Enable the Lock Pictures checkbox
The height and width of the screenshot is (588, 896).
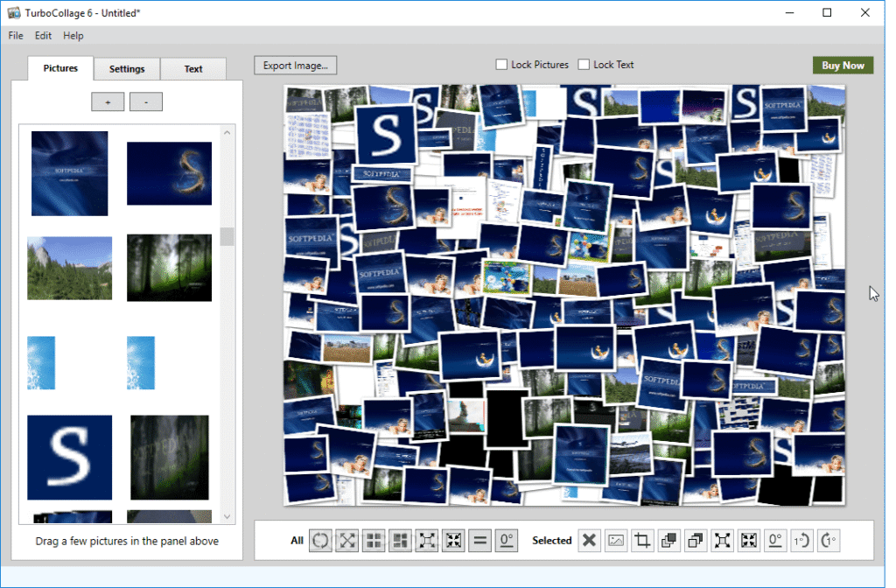pos(502,65)
